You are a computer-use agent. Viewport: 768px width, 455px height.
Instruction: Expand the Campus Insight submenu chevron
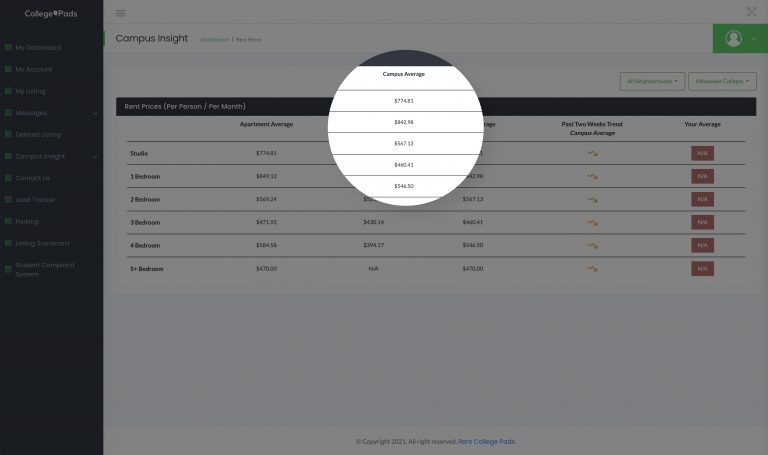point(95,157)
